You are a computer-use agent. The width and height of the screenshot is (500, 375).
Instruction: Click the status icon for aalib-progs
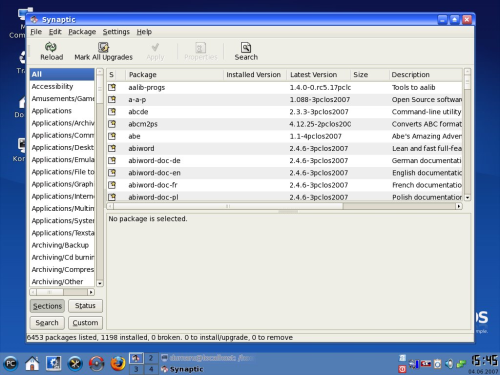(112, 87)
